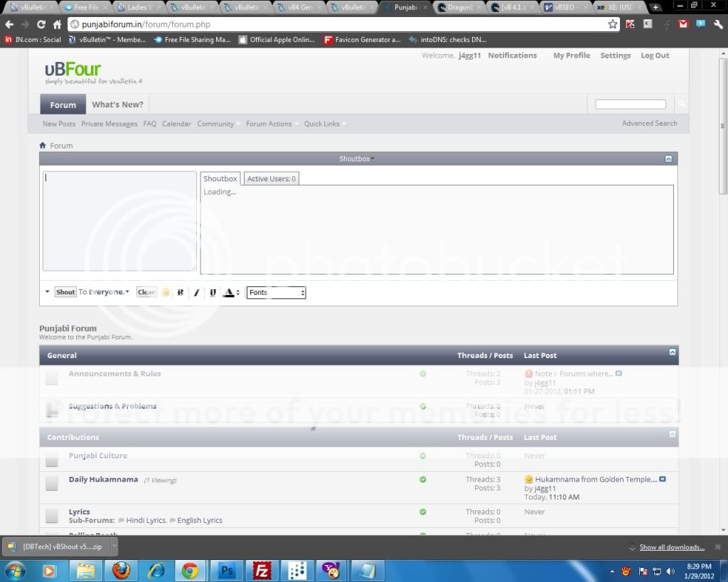The width and height of the screenshot is (728, 582).
Task: Open New Posts link
Action: (x=59, y=124)
